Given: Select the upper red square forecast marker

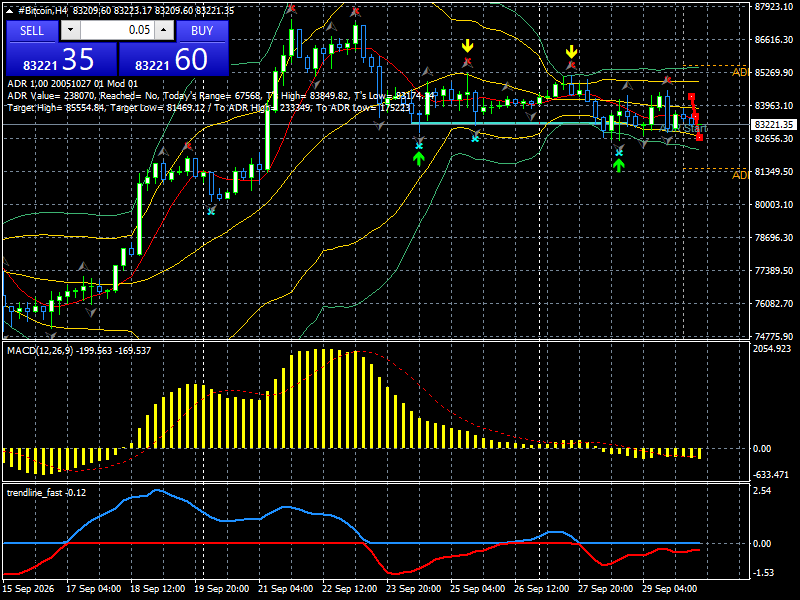Looking at the screenshot, I should tap(691, 96).
